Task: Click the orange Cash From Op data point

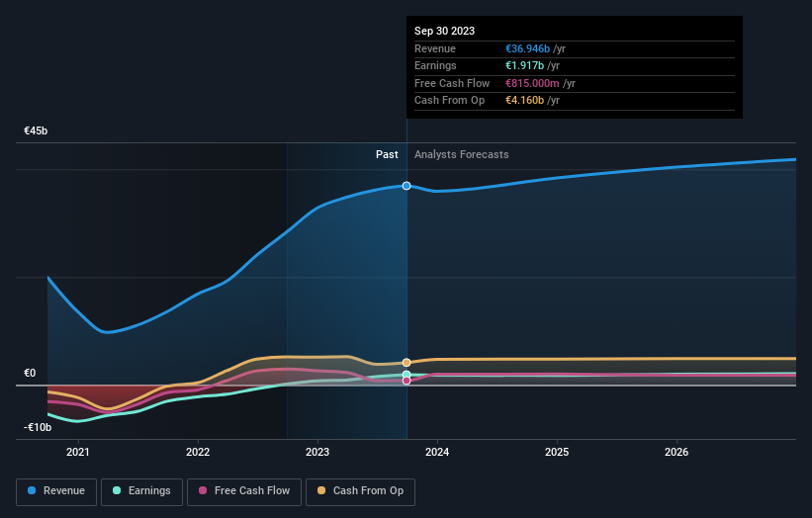Action: click(406, 362)
